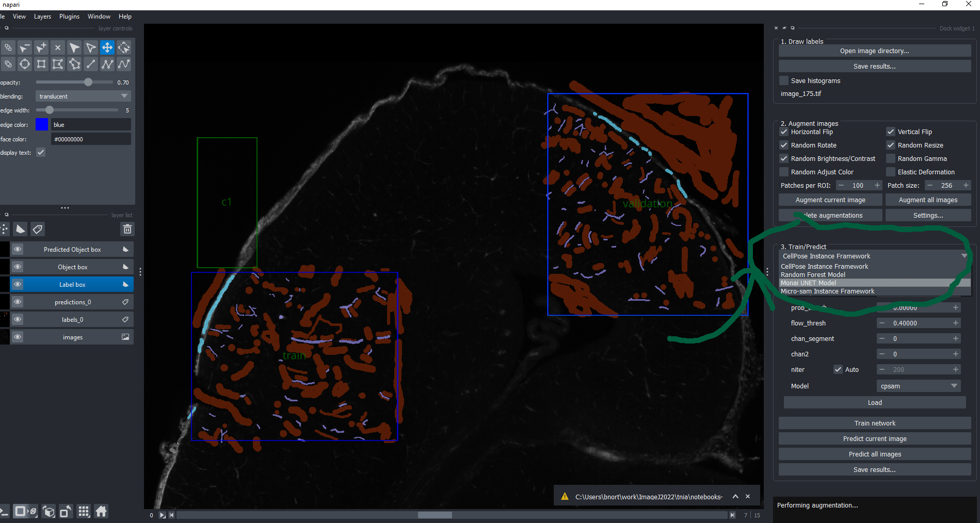Select the add ellipse shape tool
The height and width of the screenshot is (523, 980).
(x=25, y=64)
